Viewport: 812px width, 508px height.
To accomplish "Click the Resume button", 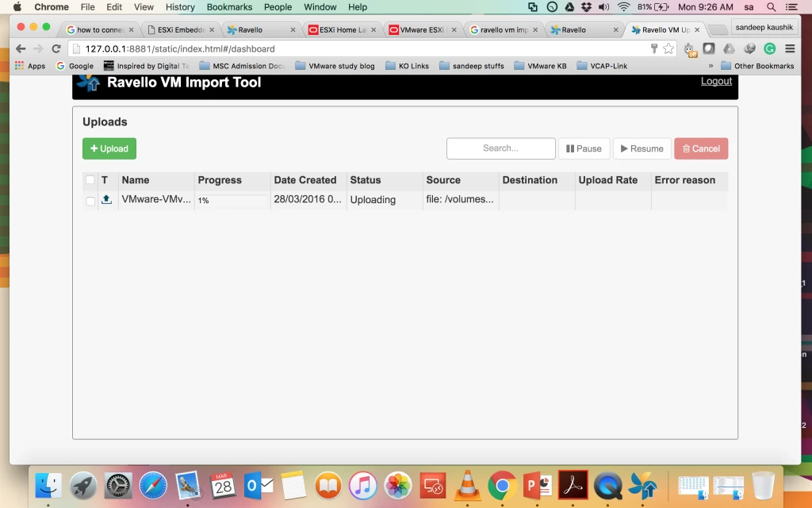I will 642,148.
